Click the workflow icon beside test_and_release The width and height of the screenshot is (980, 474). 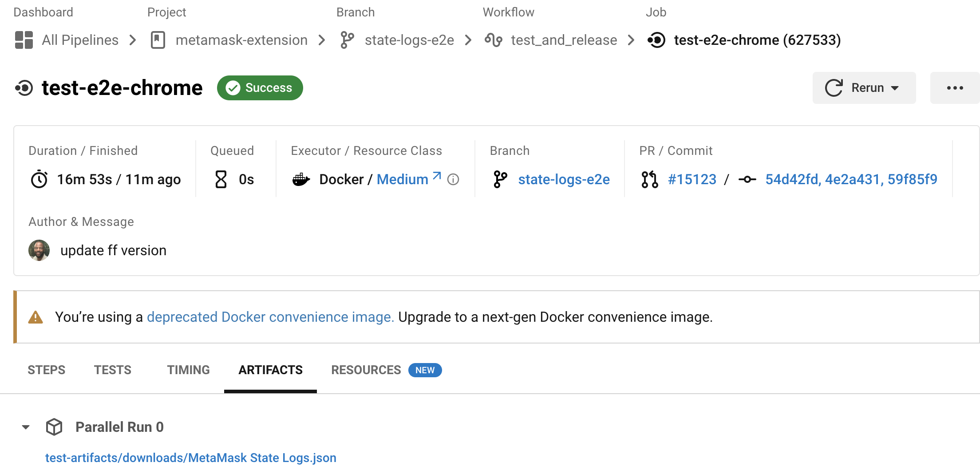point(494,40)
